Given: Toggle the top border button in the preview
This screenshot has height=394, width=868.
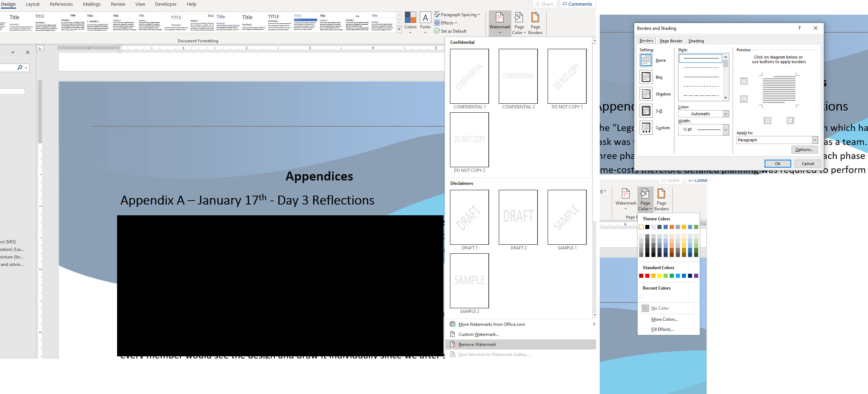Looking at the screenshot, I should pyautogui.click(x=744, y=81).
